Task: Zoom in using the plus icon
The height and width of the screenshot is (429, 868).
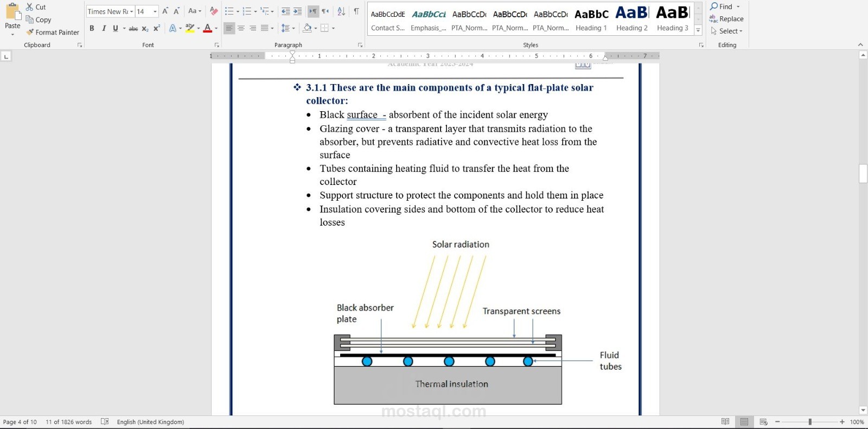Action: pyautogui.click(x=842, y=422)
